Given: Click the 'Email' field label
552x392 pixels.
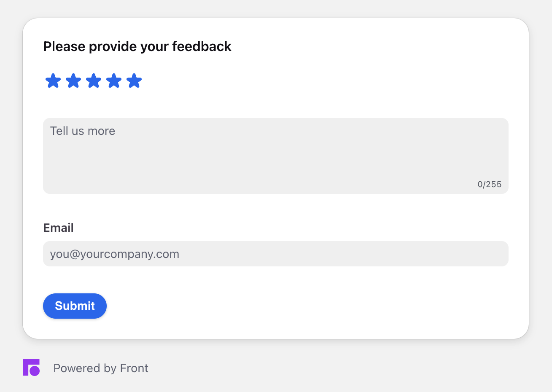Looking at the screenshot, I should (59, 228).
